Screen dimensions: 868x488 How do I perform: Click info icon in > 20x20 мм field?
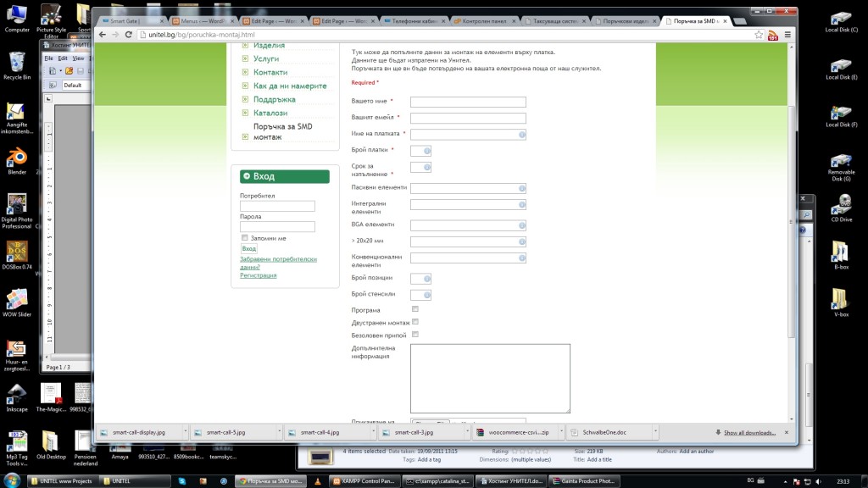click(x=521, y=241)
